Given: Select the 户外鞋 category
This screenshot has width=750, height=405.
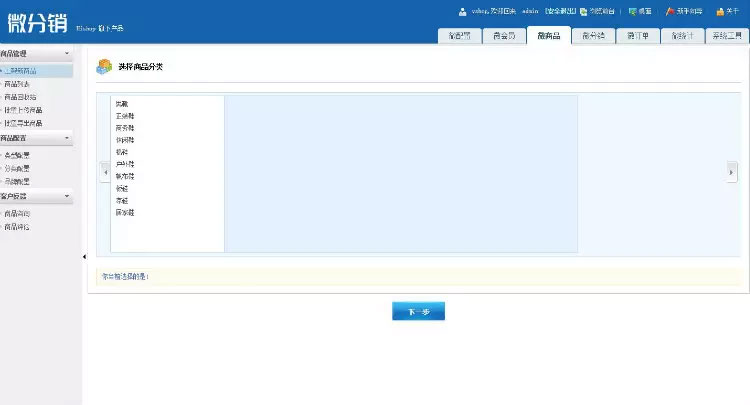Looking at the screenshot, I should coord(125,164).
